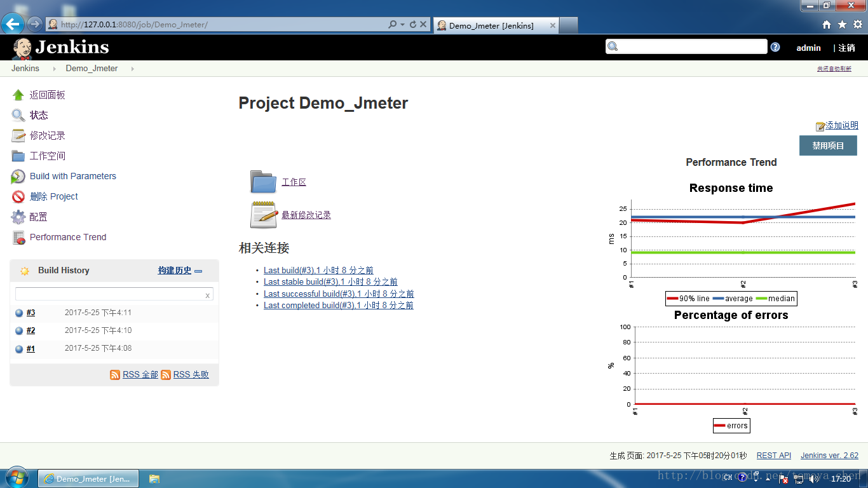Open a new blank browser tab
This screenshot has width=868, height=488.
[x=569, y=25]
